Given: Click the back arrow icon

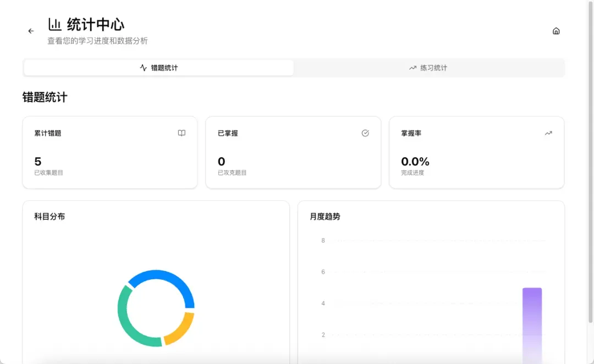Looking at the screenshot, I should click(x=31, y=31).
